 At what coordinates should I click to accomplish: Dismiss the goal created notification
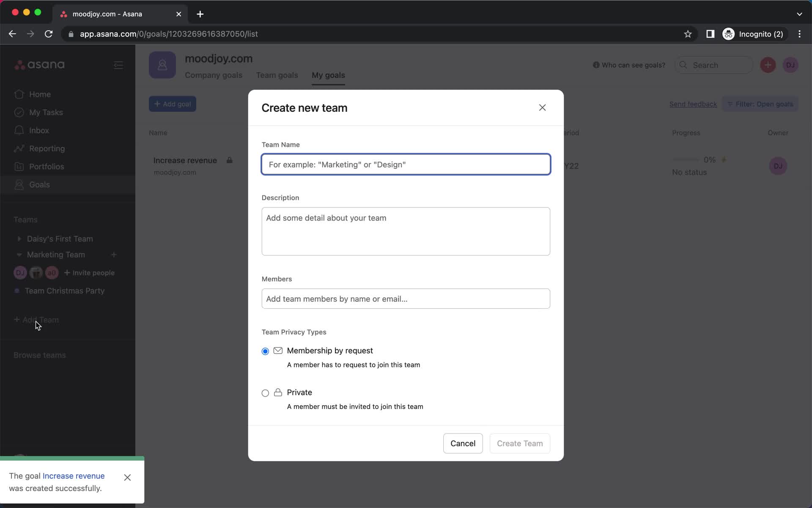(127, 478)
